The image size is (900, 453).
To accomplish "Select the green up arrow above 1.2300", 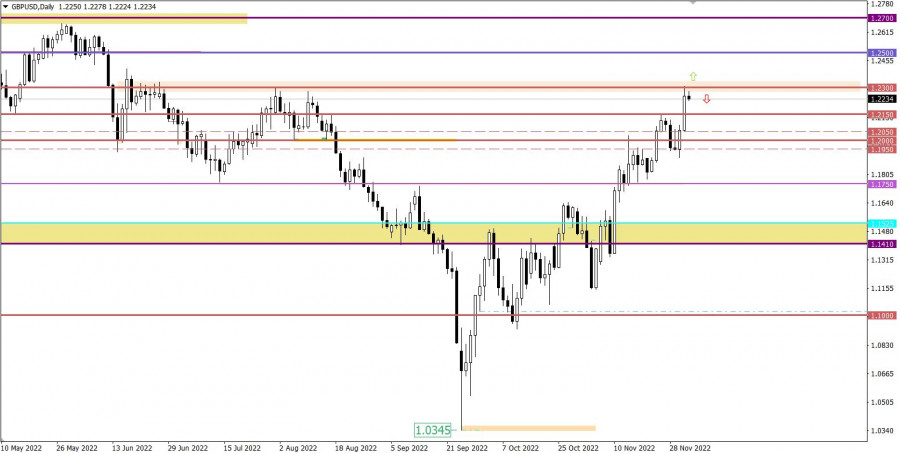I will tap(693, 76).
